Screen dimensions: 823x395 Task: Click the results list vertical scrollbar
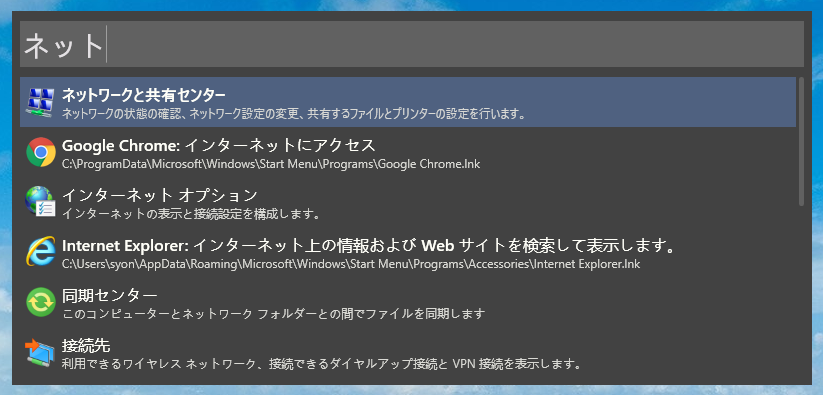[x=801, y=142]
